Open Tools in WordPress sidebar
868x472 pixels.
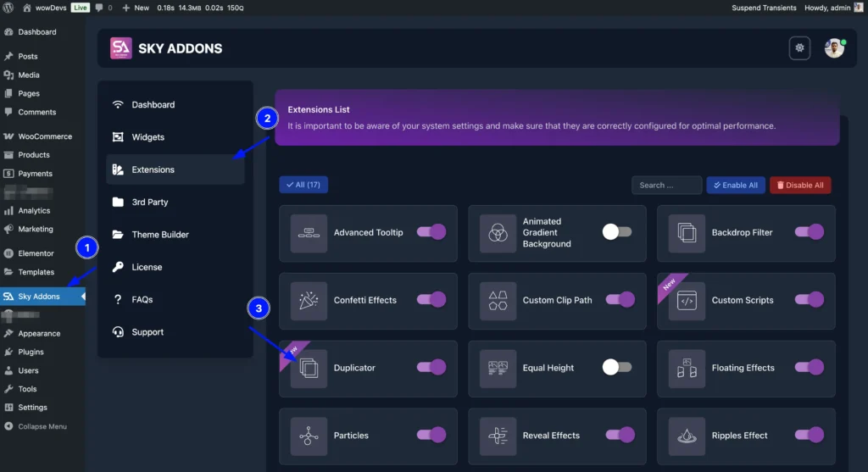tap(42, 389)
